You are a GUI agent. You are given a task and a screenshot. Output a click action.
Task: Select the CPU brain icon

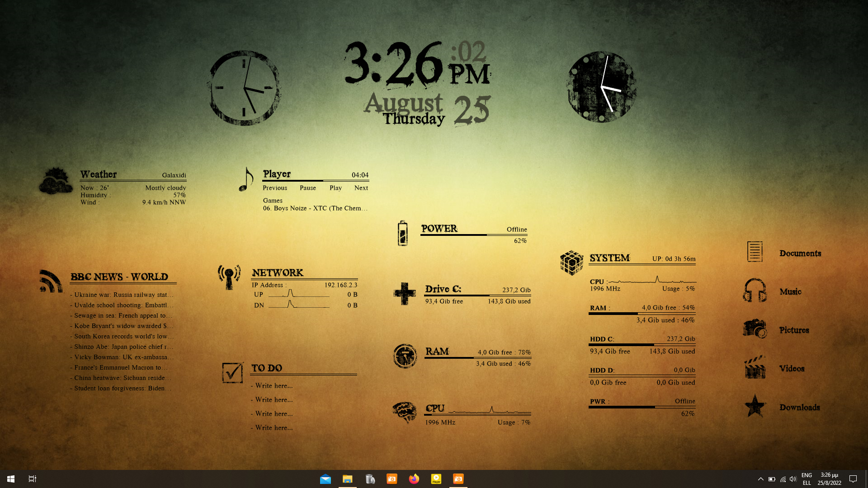[x=405, y=411]
